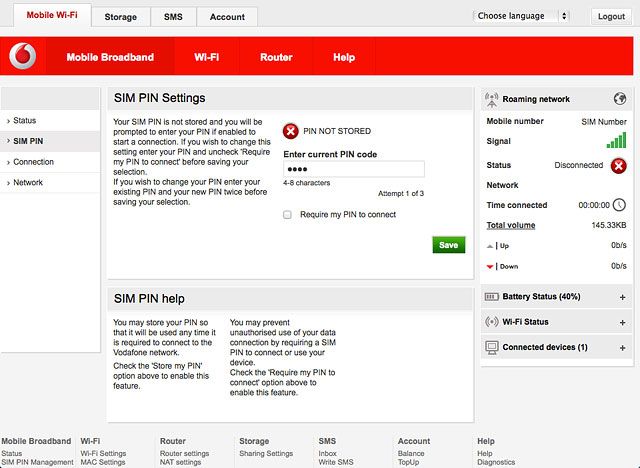The width and height of the screenshot is (640, 468).
Task: Expand Connected devices section plus
Action: (x=622, y=348)
